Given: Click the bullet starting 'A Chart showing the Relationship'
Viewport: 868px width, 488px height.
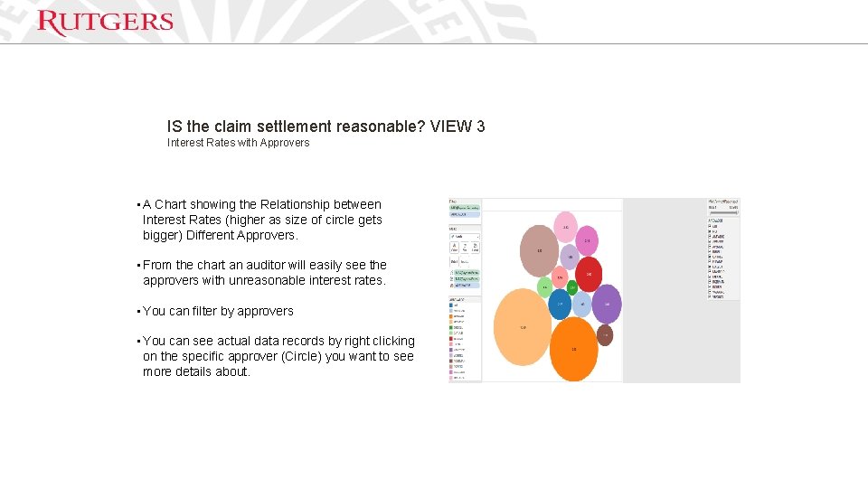Looking at the screenshot, I should click(x=262, y=220).
